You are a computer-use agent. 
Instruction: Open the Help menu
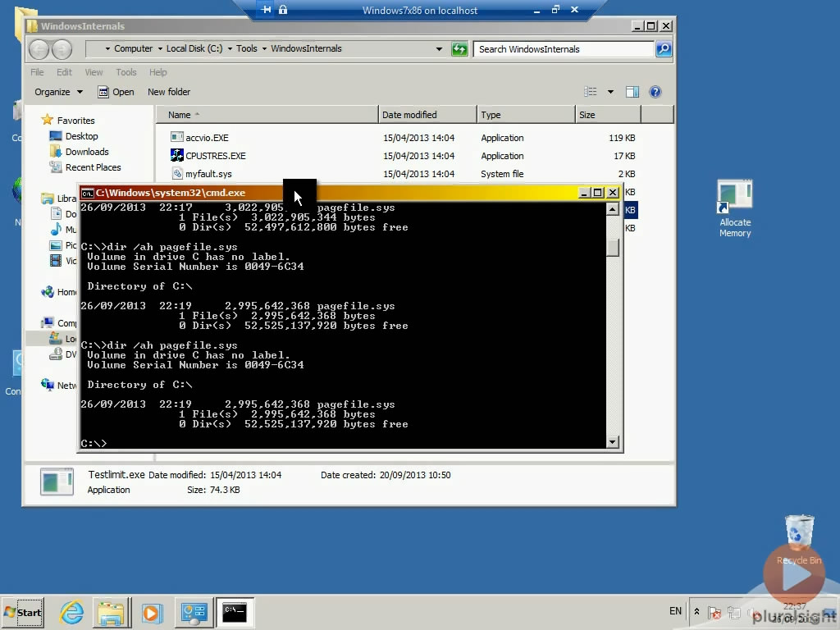(158, 72)
